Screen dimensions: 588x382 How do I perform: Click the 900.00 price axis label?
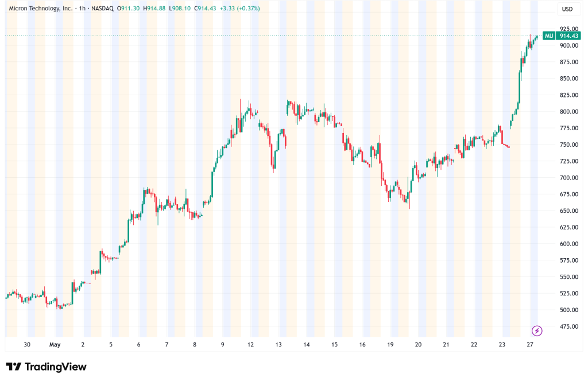(569, 45)
